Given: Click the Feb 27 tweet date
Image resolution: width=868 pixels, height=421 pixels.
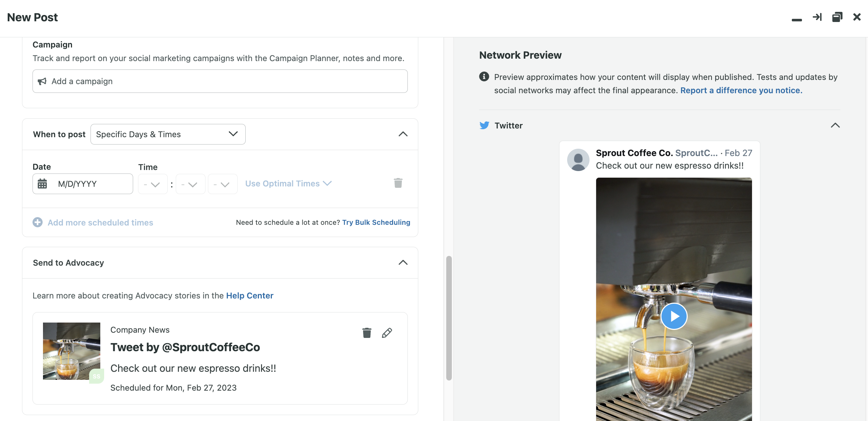Looking at the screenshot, I should 738,153.
